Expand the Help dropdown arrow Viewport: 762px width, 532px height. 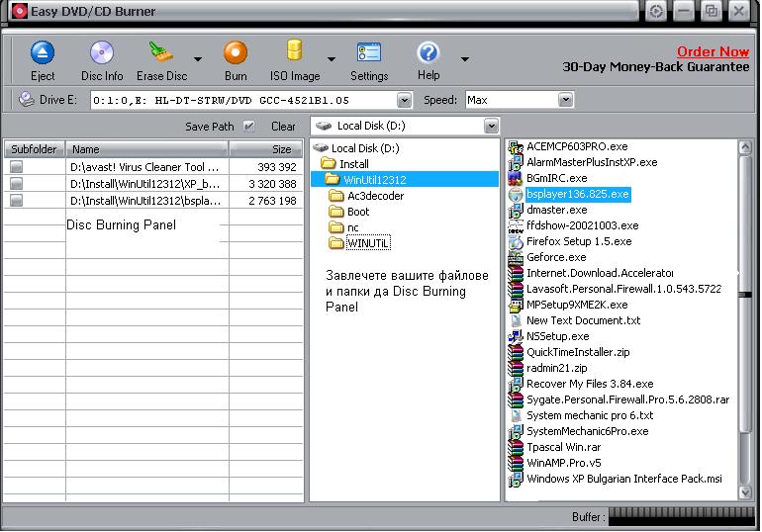click(464, 59)
